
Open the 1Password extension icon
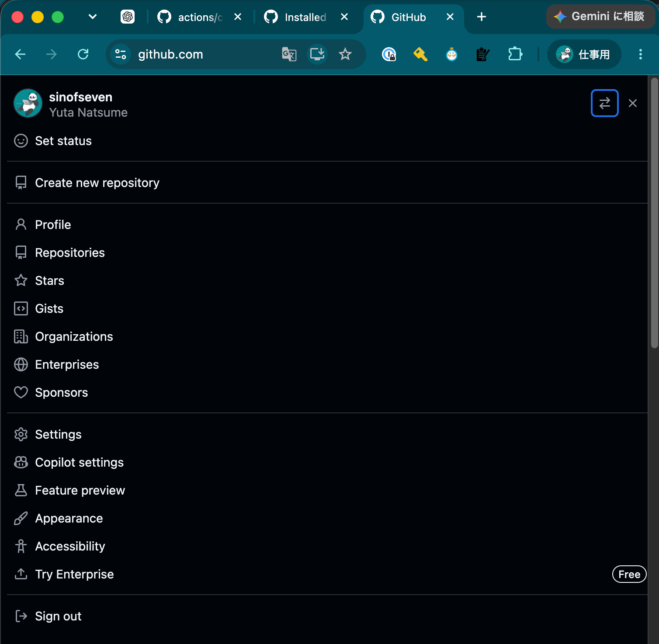(389, 54)
